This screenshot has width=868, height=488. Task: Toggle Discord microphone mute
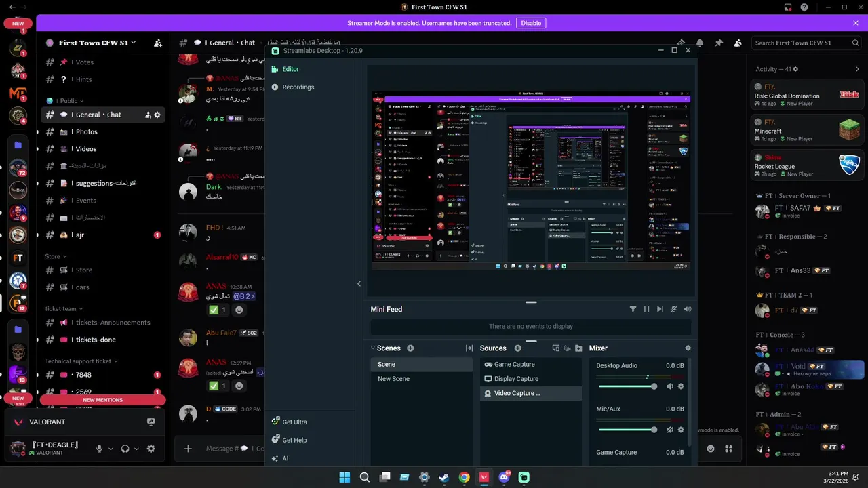[100, 449]
